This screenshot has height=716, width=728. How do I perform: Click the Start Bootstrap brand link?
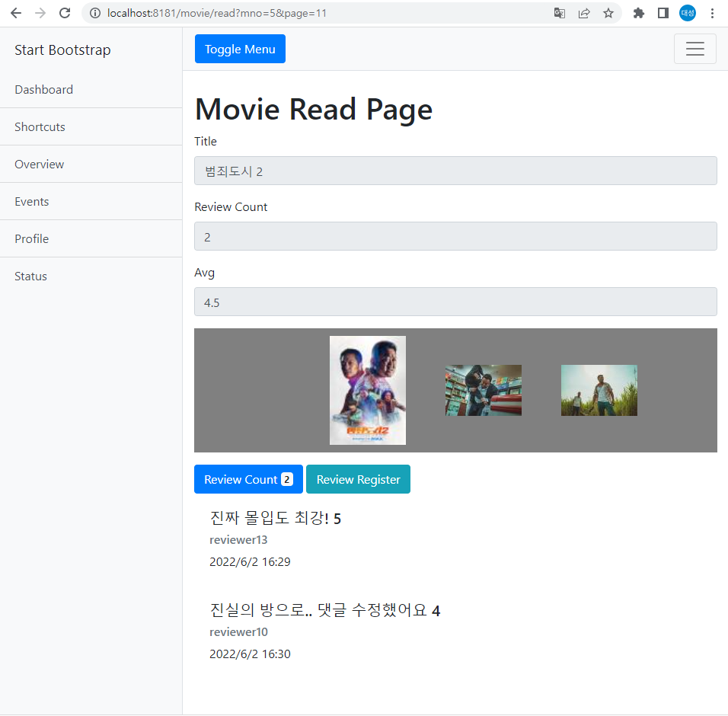[62, 49]
